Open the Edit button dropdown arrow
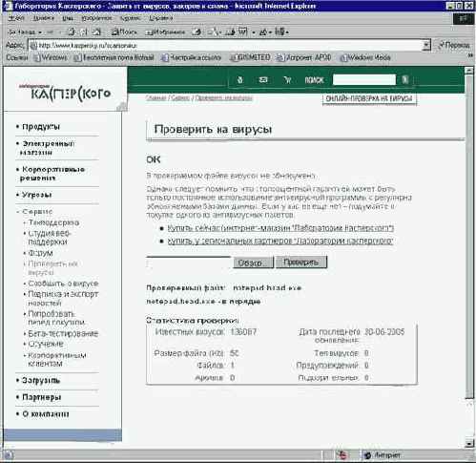Viewport: 476px width, 463px height. (x=254, y=32)
